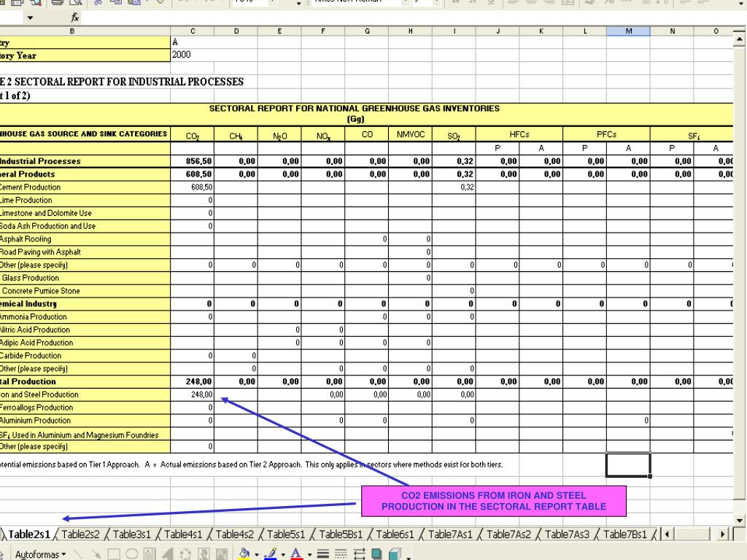This screenshot has height=560, width=747.
Task: Select column M header
Action: click(628, 31)
